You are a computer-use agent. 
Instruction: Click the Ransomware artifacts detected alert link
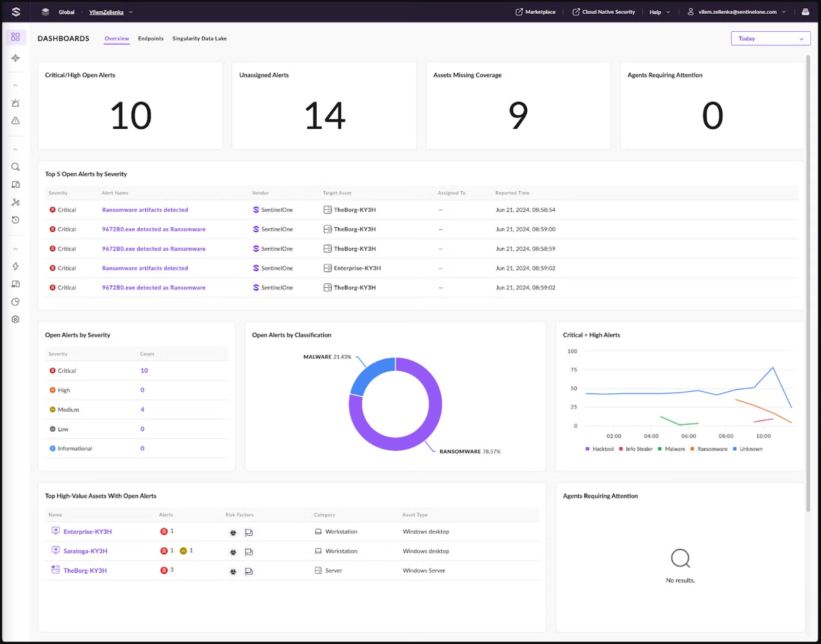[x=145, y=210]
